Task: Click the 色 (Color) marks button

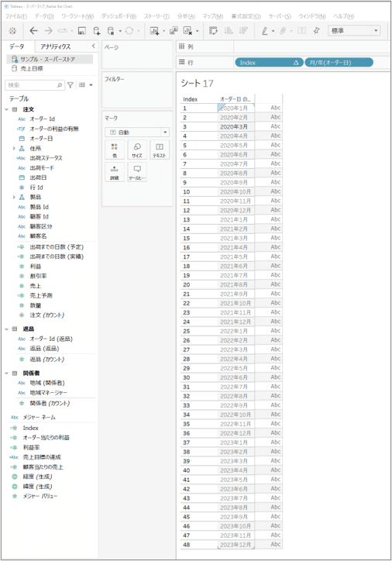Action: point(115,150)
